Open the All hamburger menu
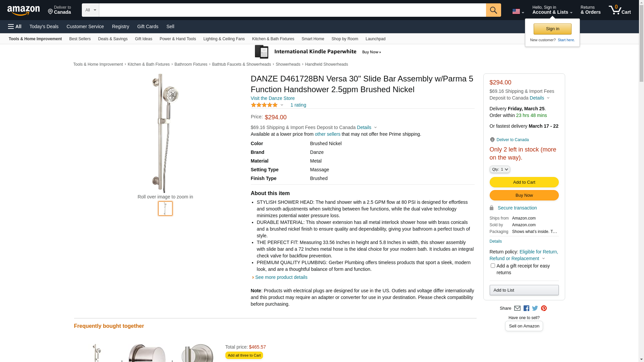 [x=15, y=26]
